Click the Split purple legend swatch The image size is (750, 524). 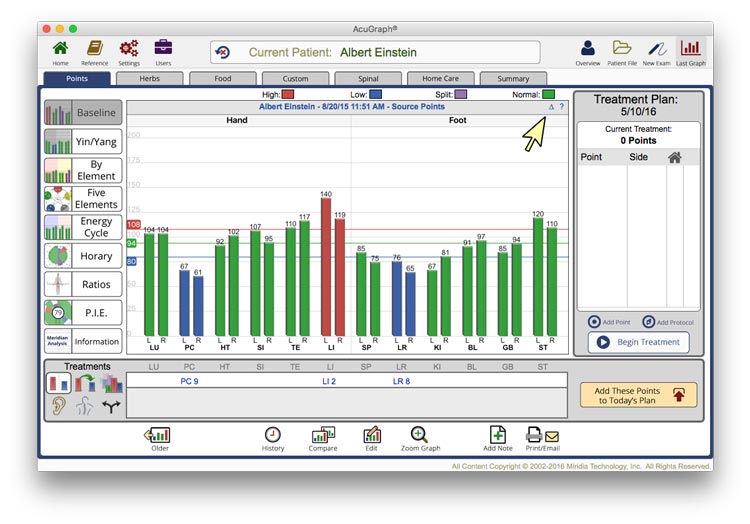(461, 95)
